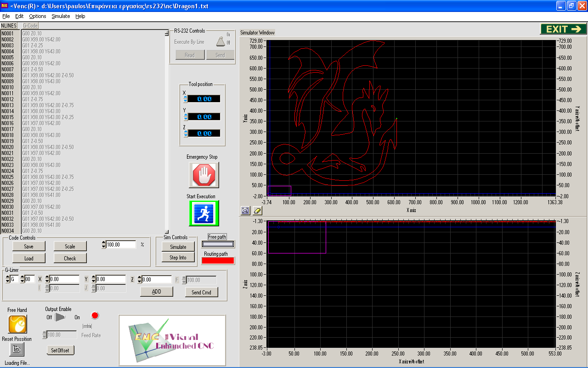Click the Tool position Z digital readout
Viewport: 588px width, 368px height.
point(204,133)
